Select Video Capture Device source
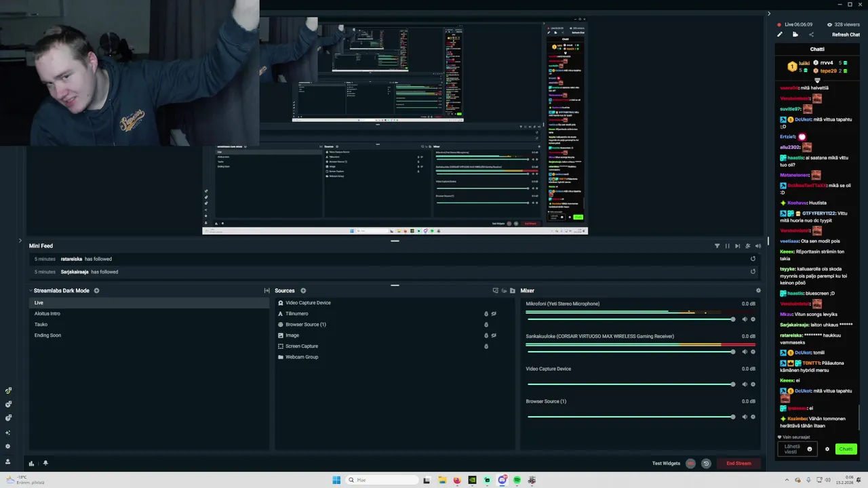Screen dimensions: 868x488 click(395, 303)
